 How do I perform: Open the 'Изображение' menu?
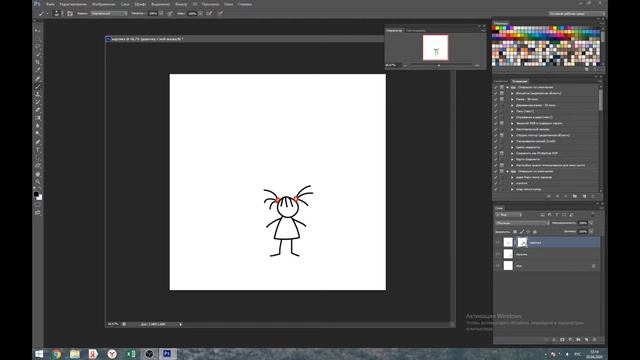(103, 4)
